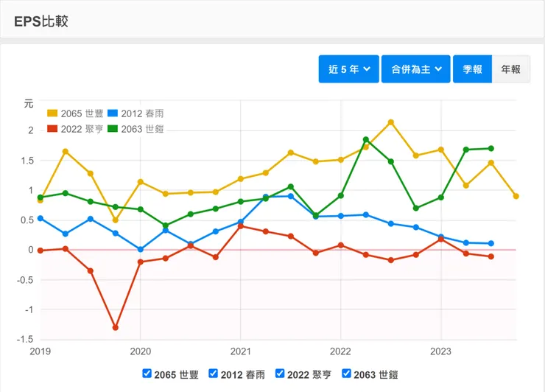Click the last yellow data point in 2023
Screen dimensions: 545x392
pyautogui.click(x=516, y=196)
